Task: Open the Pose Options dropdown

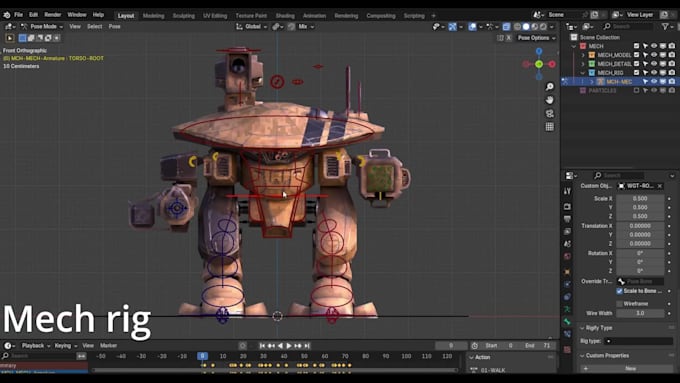Action: [536, 38]
